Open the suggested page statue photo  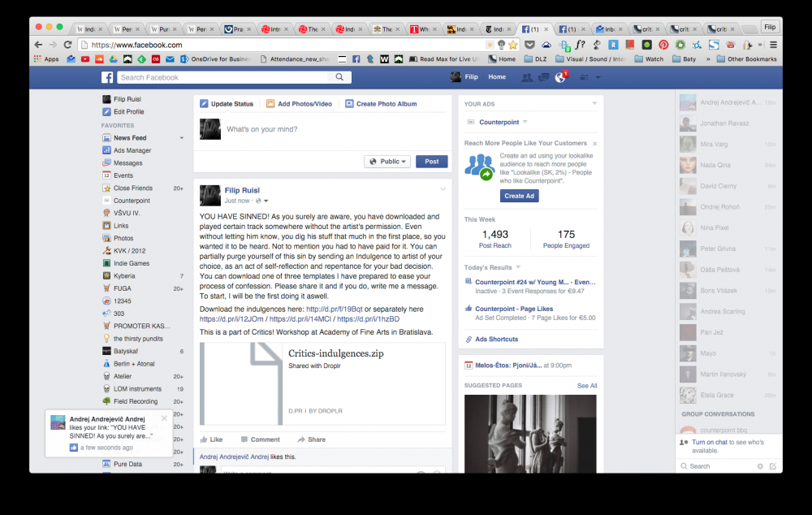[530, 434]
